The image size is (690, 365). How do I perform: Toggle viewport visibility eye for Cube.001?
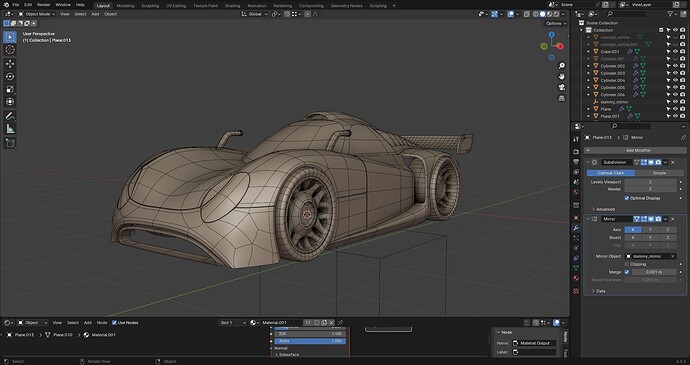coord(675,52)
